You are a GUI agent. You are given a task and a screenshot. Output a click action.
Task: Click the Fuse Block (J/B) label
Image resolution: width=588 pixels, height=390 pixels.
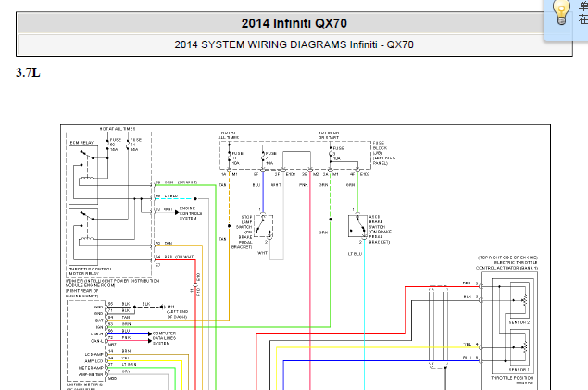click(x=379, y=150)
